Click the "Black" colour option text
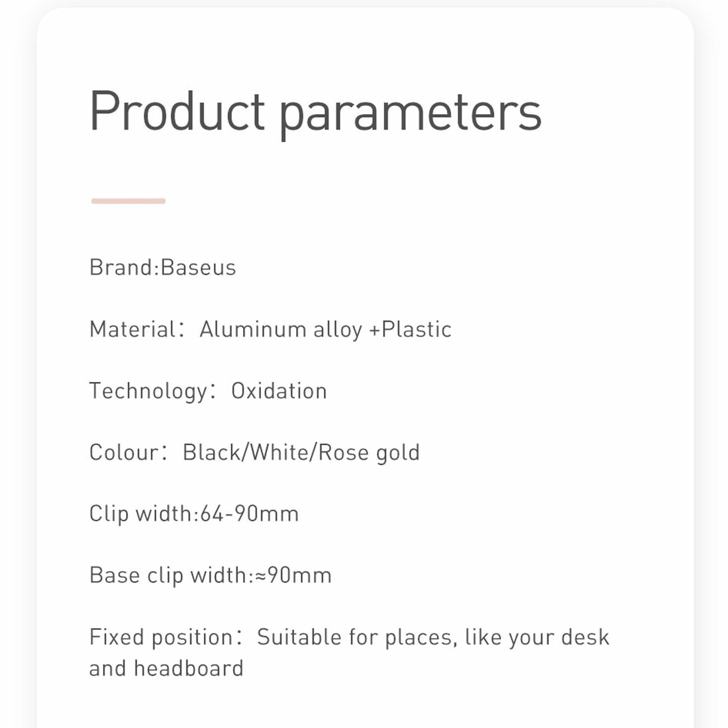Image resolution: width=728 pixels, height=728 pixels. [211, 452]
